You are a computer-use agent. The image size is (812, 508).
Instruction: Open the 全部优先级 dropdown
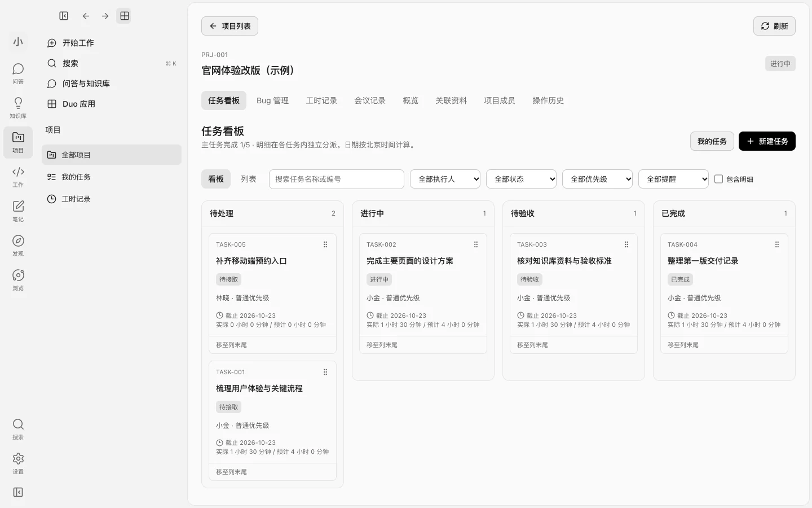(x=597, y=179)
